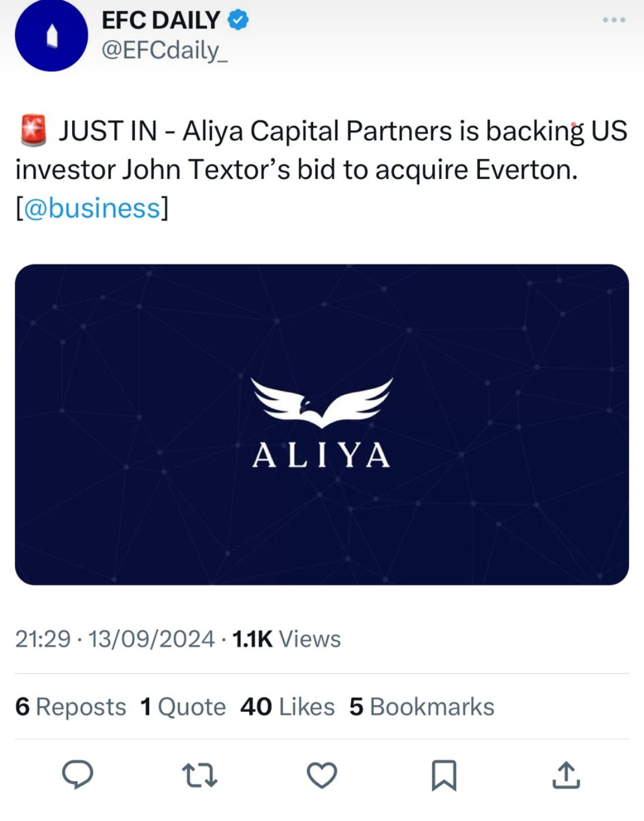Bookmark this tweet using the bookmark icon

click(444, 774)
